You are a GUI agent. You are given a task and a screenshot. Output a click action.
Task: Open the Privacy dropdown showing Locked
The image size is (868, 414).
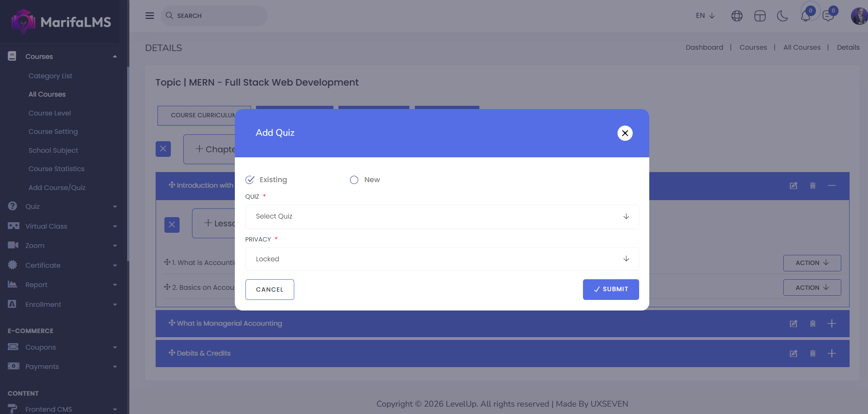[x=442, y=259]
